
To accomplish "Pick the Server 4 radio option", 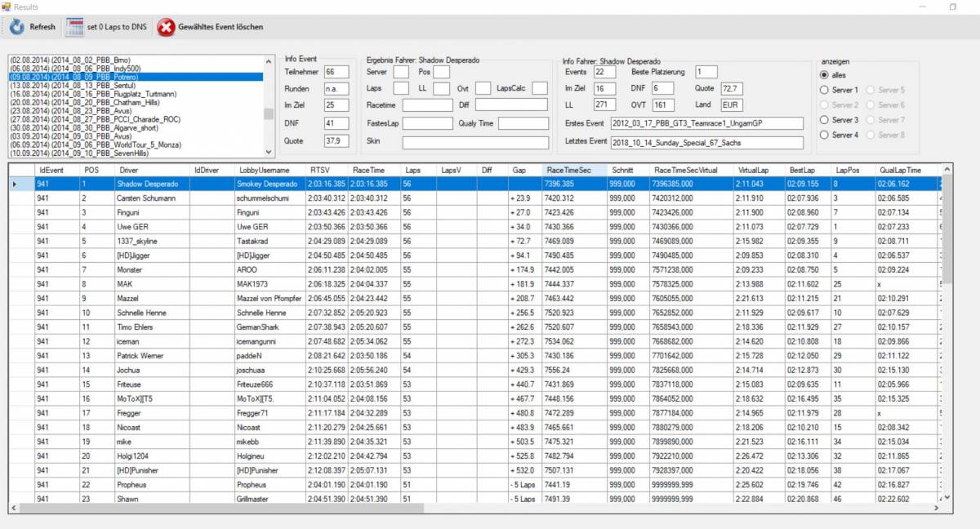I will (824, 135).
